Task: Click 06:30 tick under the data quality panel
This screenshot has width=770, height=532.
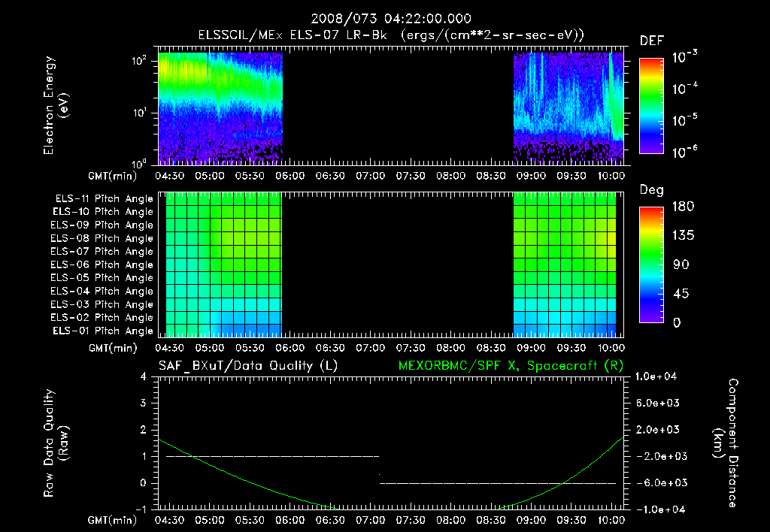Action: pyautogui.click(x=330, y=520)
